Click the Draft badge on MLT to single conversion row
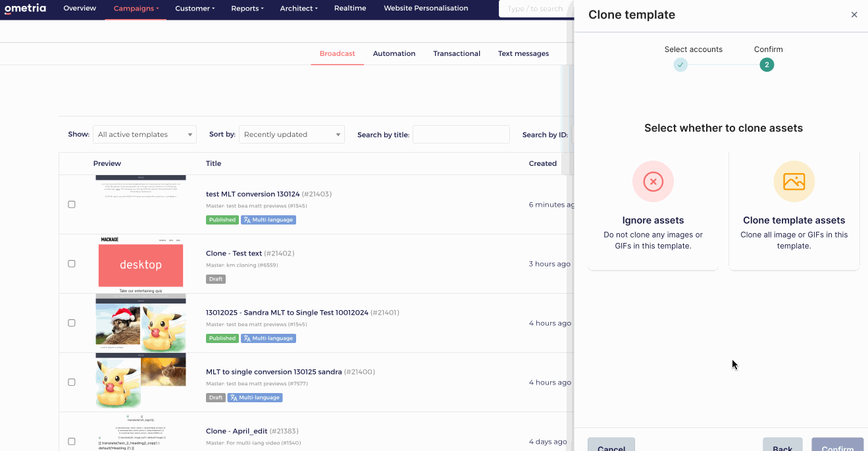The image size is (868, 451). tap(216, 398)
